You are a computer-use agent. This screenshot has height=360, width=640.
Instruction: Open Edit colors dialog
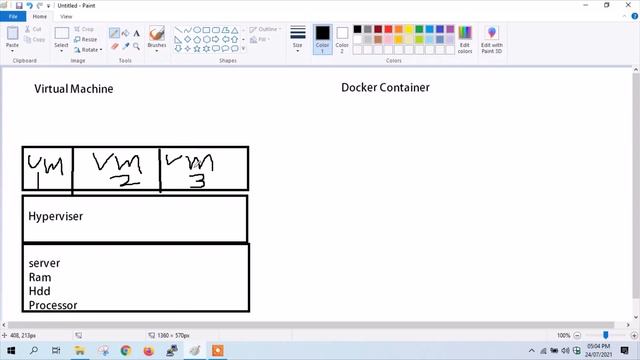pos(465,40)
